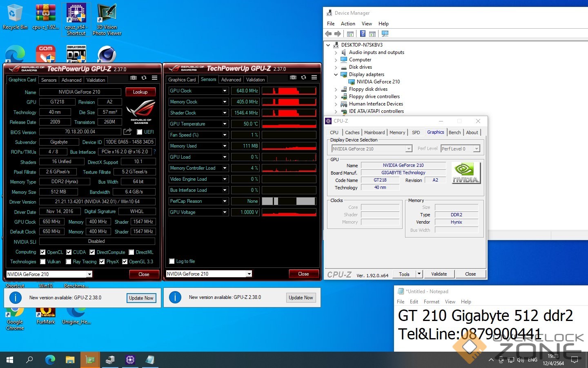Collapse the Display adapters tree node

(x=336, y=74)
